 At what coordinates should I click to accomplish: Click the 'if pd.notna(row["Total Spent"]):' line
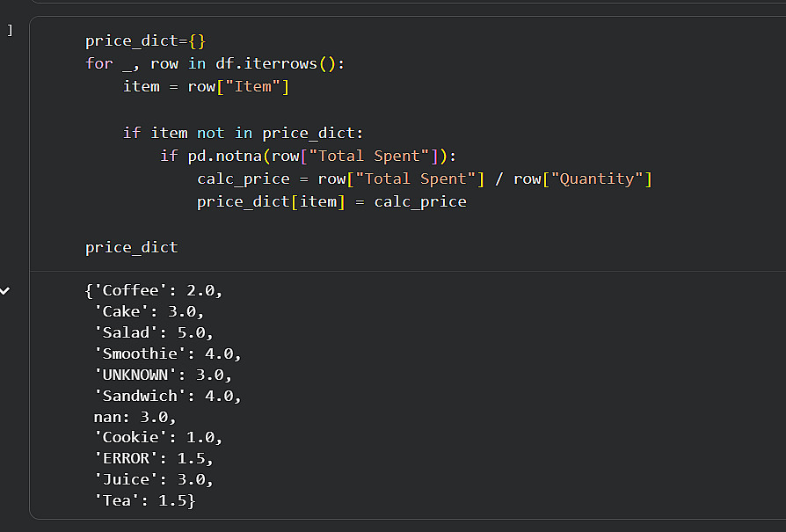pos(309,156)
